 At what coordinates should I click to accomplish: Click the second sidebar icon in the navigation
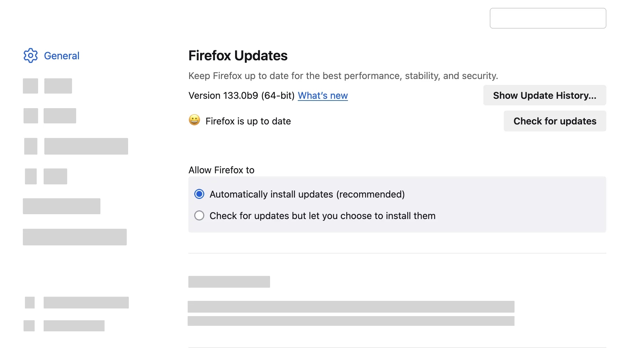point(30,115)
